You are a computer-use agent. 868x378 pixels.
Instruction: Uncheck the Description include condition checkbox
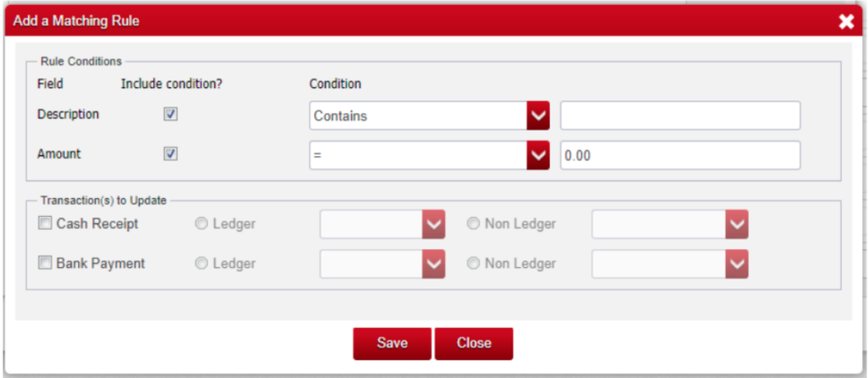coord(170,114)
